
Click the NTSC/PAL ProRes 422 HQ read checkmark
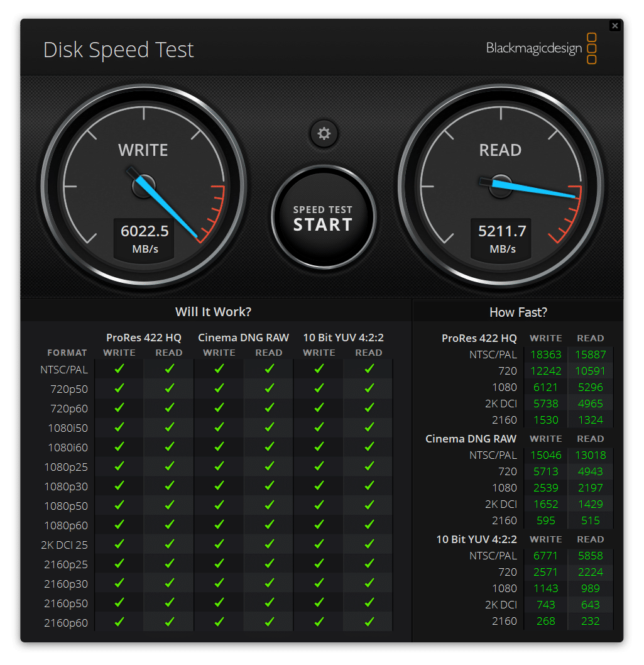[170, 368]
